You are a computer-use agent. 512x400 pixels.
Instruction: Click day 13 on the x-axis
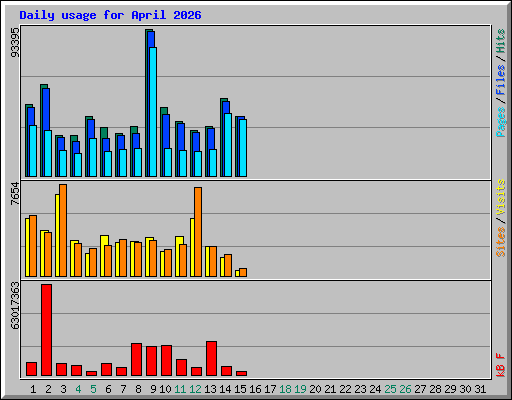point(210,389)
